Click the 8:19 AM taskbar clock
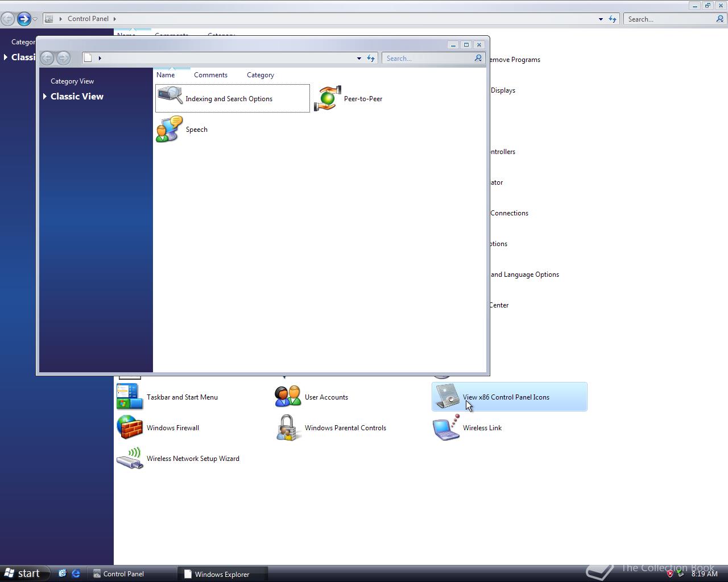The height and width of the screenshot is (582, 728). pyautogui.click(x=704, y=574)
